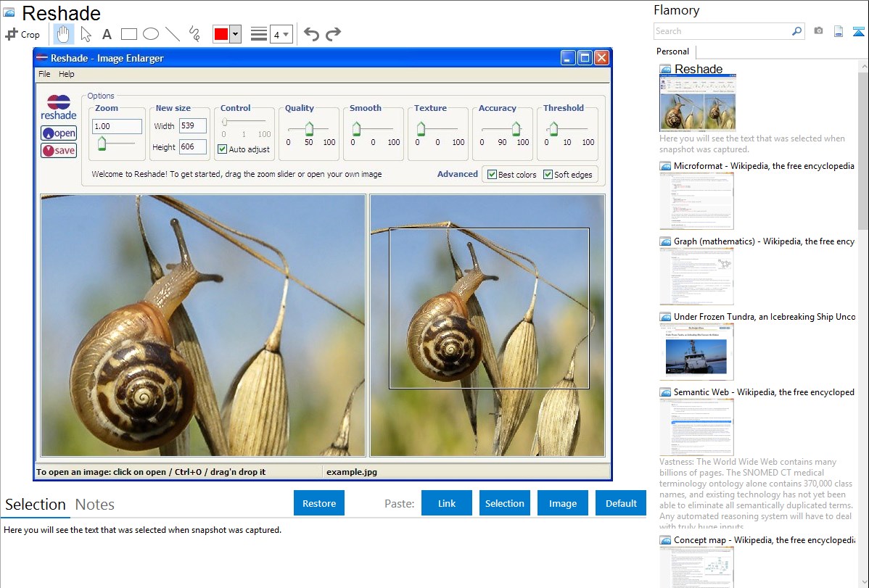Click the red color swatch
Viewport: 869px width, 588px height.
[221, 34]
